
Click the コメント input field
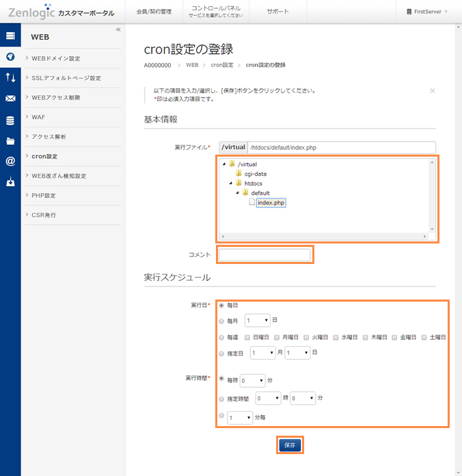[x=264, y=254]
